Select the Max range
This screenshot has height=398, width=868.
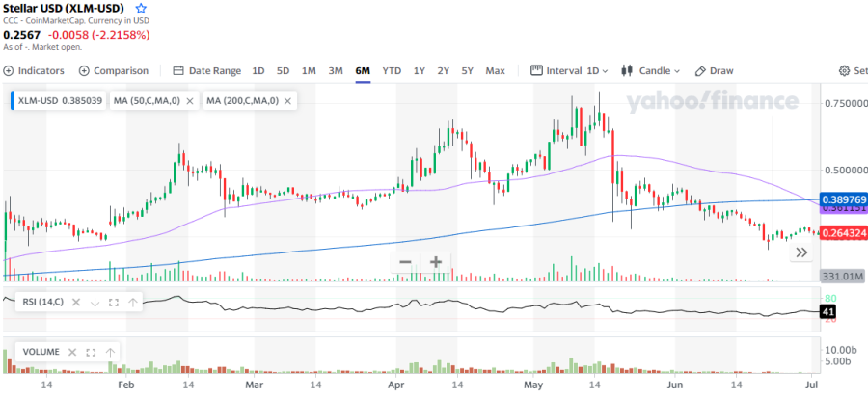tap(495, 70)
